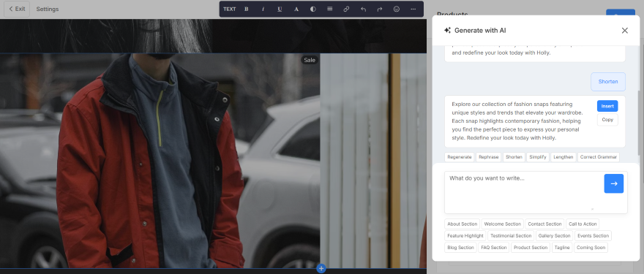
Task: Submit prompt with arrow send button
Action: [613, 183]
